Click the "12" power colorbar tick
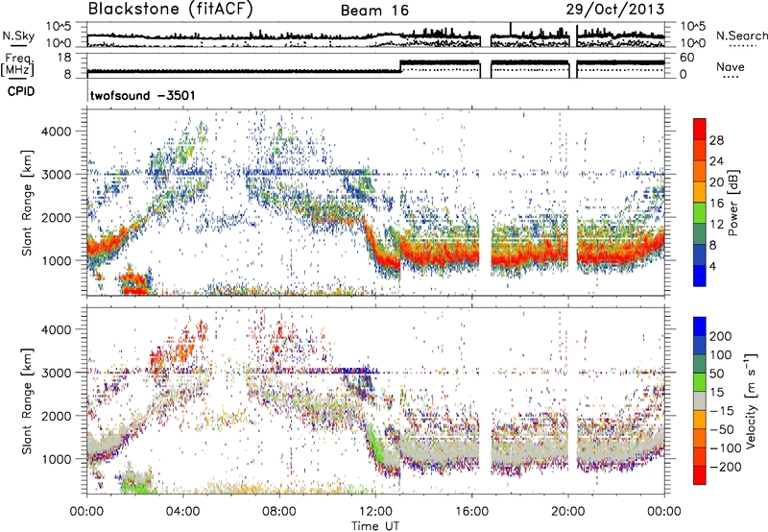The height and width of the screenshot is (532, 768). [716, 225]
